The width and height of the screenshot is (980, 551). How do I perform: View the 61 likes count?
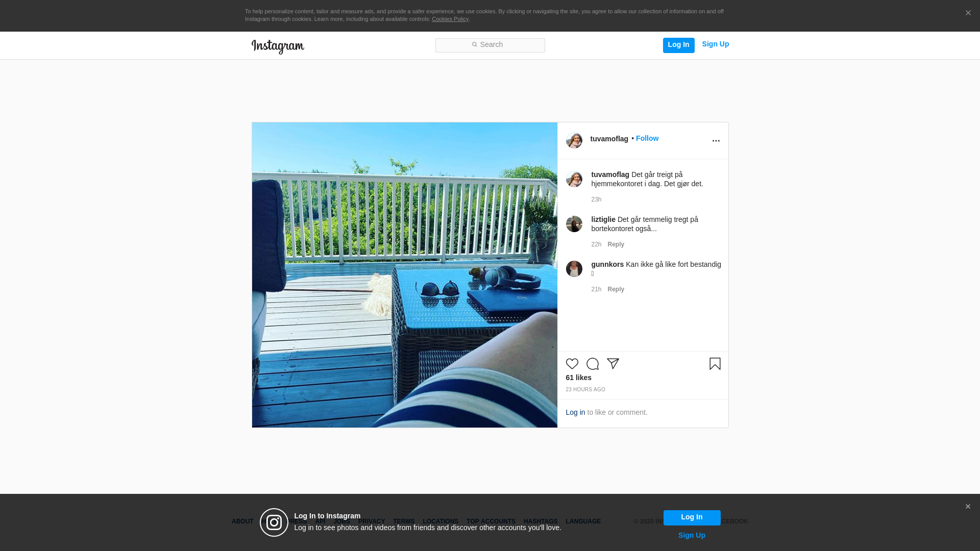coord(578,378)
